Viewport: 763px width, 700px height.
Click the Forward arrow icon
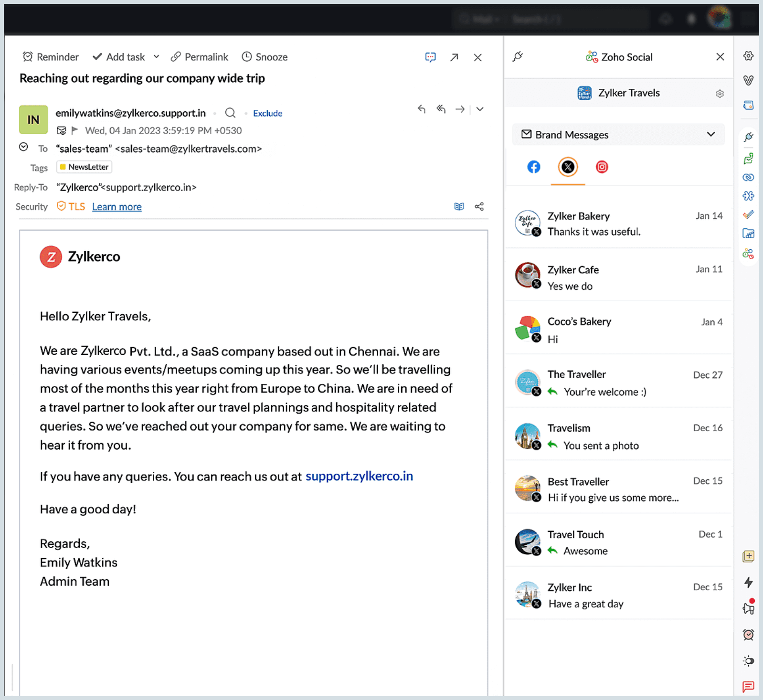tap(460, 109)
